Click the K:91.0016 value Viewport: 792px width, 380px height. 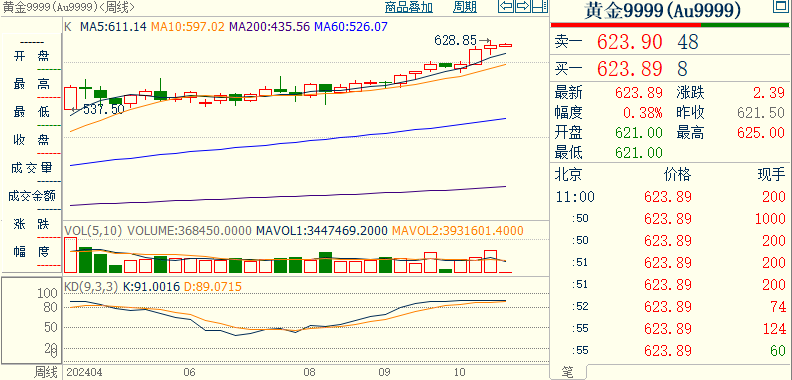click(151, 287)
